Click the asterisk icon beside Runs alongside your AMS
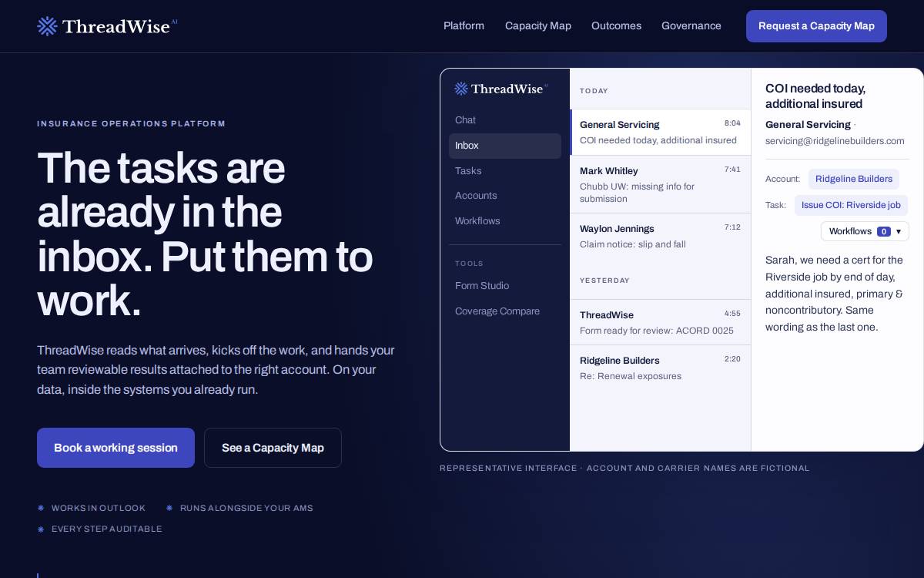924x578 pixels. tap(169, 508)
